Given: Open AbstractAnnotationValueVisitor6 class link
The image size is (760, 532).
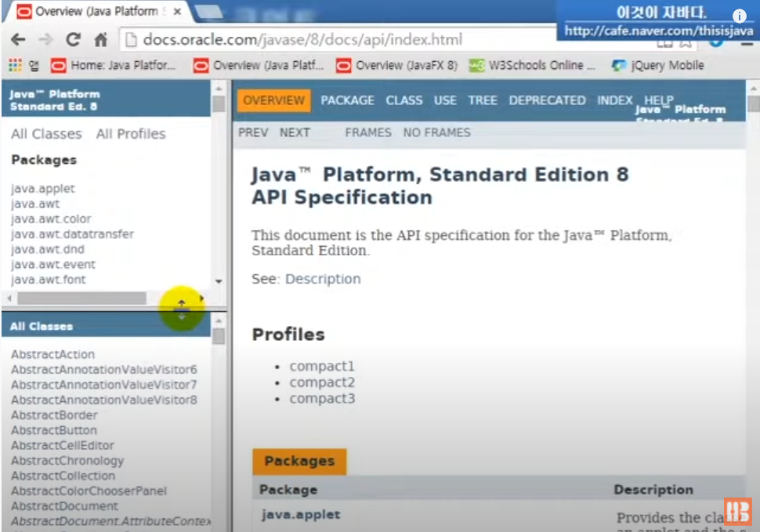Looking at the screenshot, I should (104, 370).
